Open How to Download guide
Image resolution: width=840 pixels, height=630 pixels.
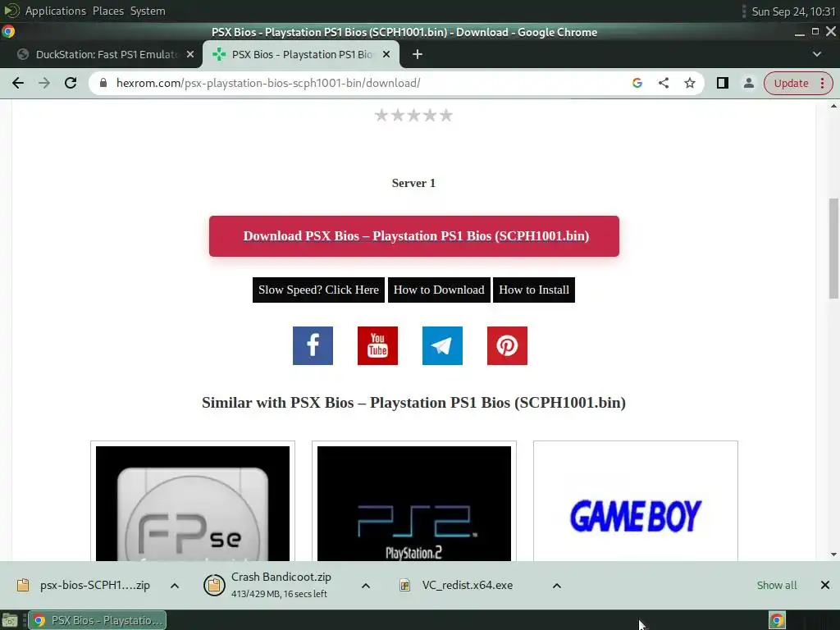[x=439, y=290]
